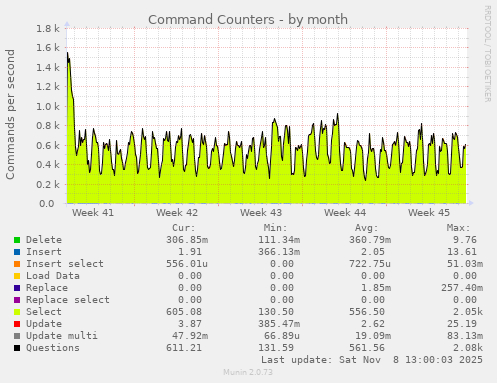The width and height of the screenshot is (497, 383).
Task: Click the Insert select average 722.75u
Action: pos(370,264)
